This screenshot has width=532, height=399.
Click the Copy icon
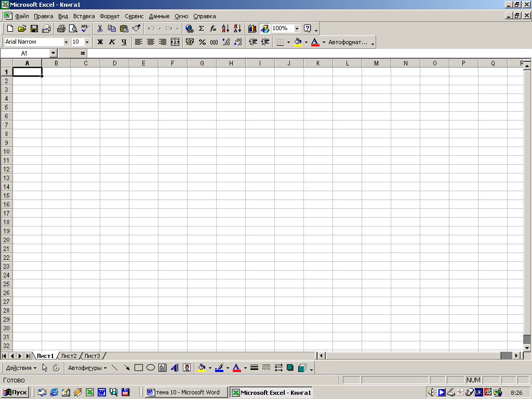coord(112,29)
